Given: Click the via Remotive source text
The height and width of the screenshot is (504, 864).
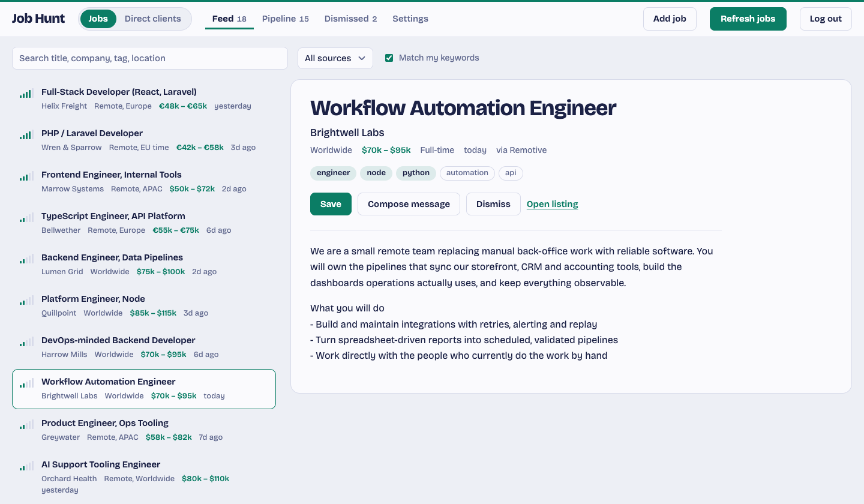Looking at the screenshot, I should point(521,150).
